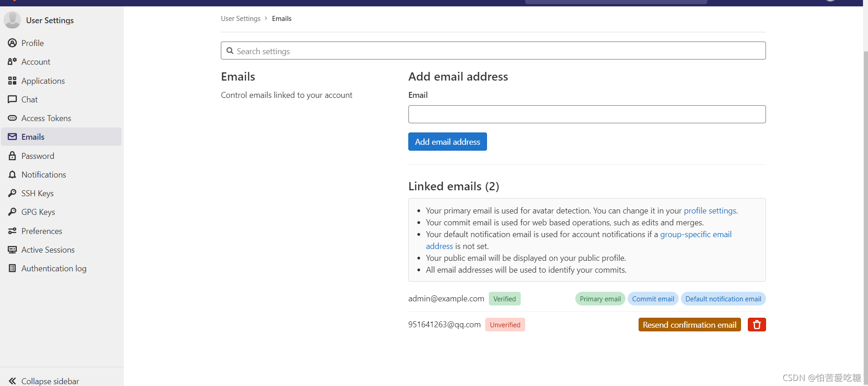Collapse sidebar using its label
Image resolution: width=868 pixels, height=386 pixels.
(x=50, y=381)
